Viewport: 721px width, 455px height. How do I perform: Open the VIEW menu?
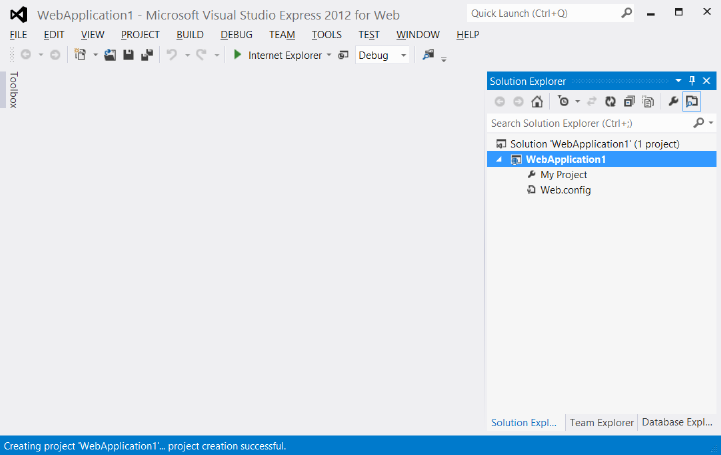coord(92,35)
